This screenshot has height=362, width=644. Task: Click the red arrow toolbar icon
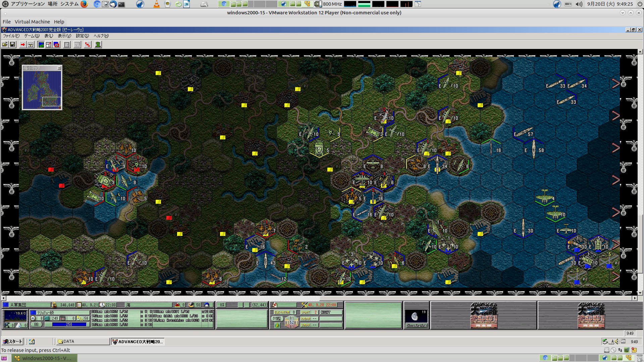[x=22, y=45]
